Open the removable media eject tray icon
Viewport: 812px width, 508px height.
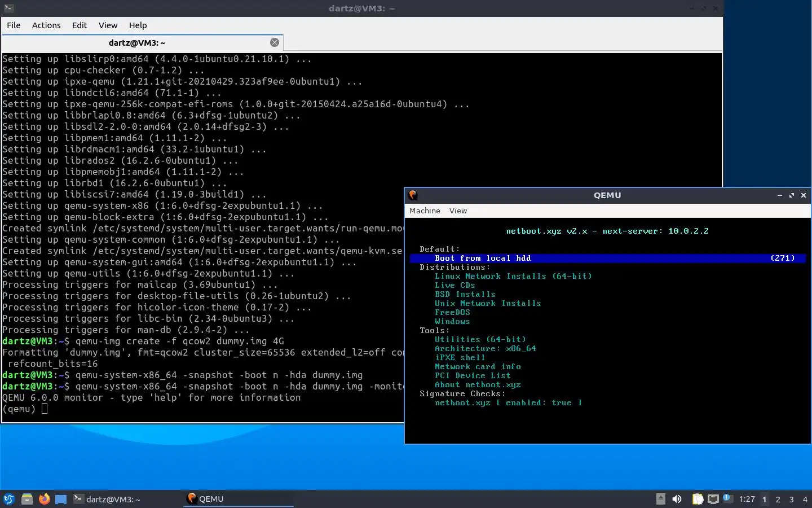pyautogui.click(x=661, y=499)
